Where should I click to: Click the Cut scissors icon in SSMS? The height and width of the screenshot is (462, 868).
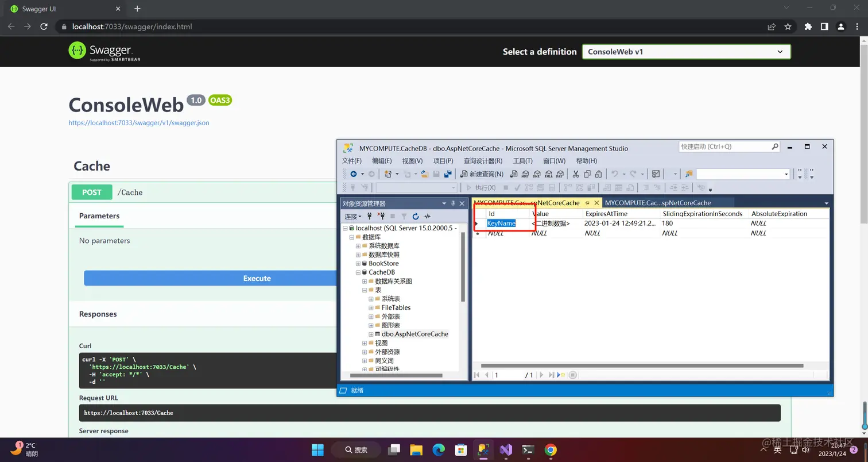(x=576, y=174)
